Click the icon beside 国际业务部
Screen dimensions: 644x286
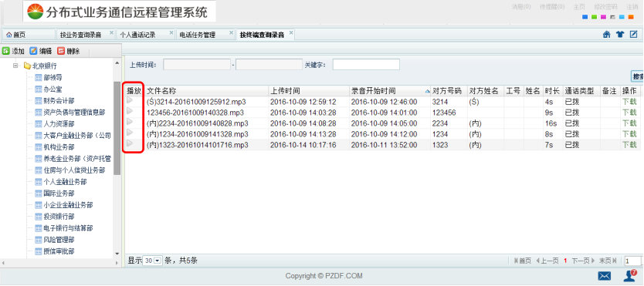tap(39, 193)
